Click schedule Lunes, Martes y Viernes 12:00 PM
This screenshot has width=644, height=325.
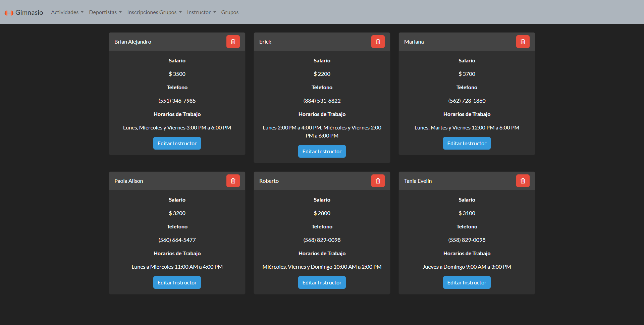(467, 127)
